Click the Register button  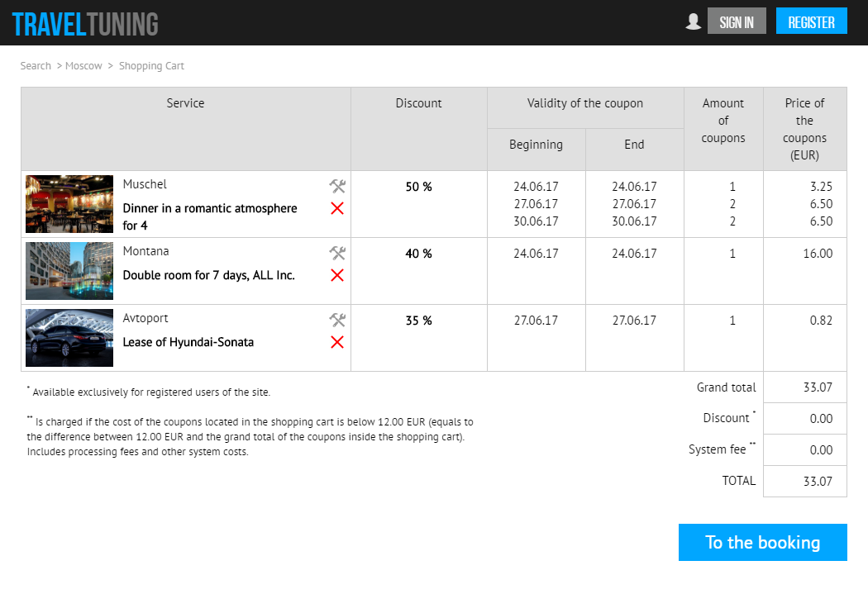click(811, 22)
